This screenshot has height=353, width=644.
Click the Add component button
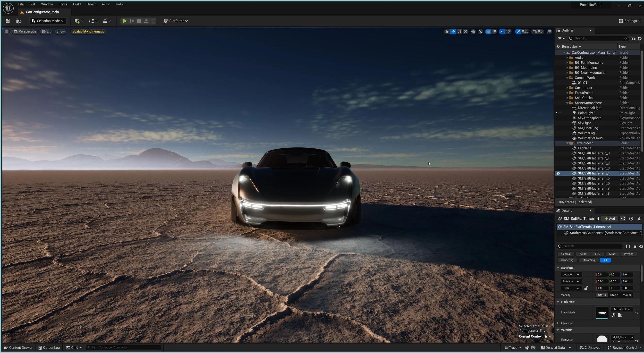coord(610,218)
